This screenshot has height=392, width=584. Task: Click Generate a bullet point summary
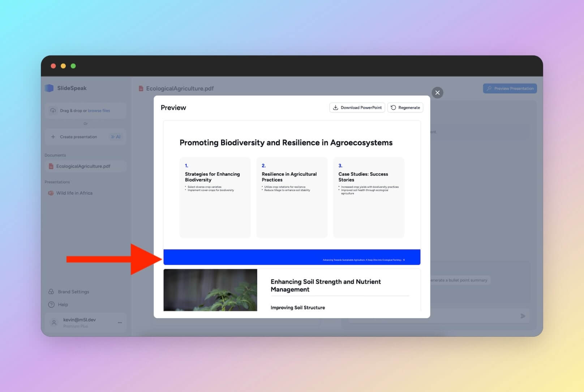pyautogui.click(x=458, y=280)
